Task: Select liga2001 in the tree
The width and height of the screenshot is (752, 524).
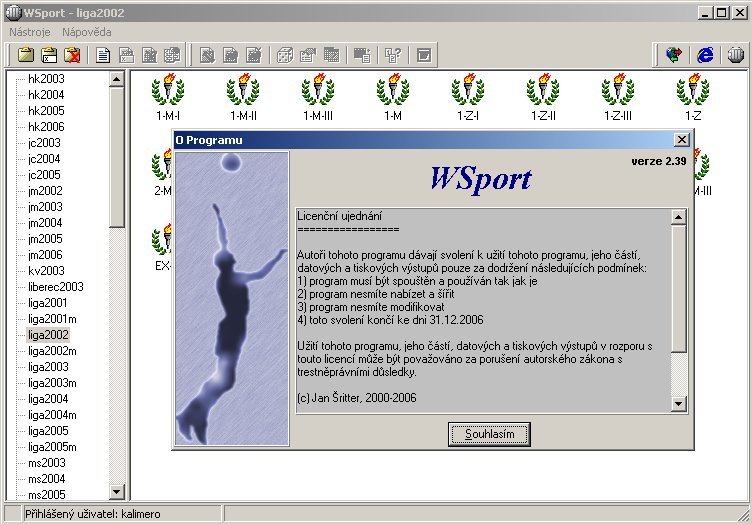Action: [x=47, y=303]
